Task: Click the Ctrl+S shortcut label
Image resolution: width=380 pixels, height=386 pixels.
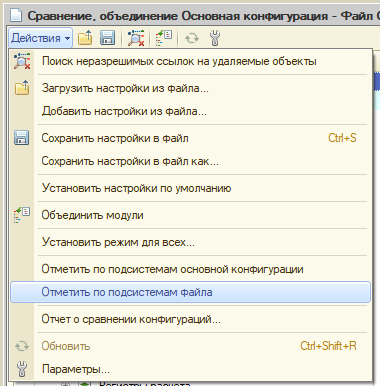Action: coord(342,138)
